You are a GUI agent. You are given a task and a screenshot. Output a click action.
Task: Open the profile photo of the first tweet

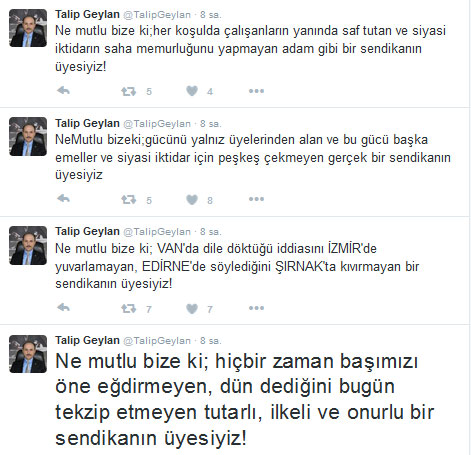[x=28, y=28]
